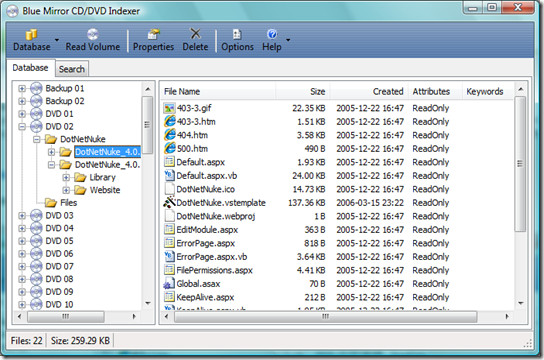Select the FilePermissions.aspx file row
The image size is (544, 360).
pyautogui.click(x=337, y=270)
